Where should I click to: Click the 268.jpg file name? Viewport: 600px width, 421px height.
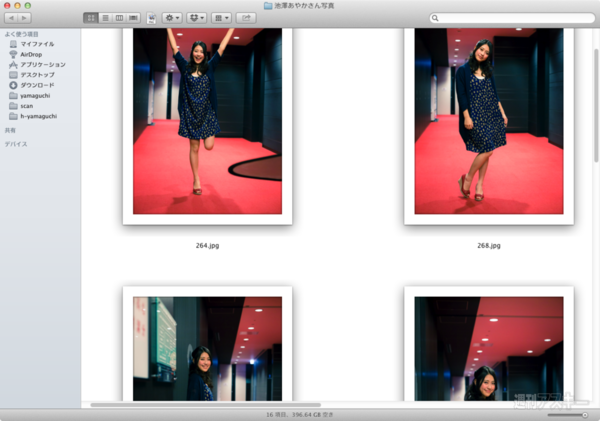(x=489, y=245)
